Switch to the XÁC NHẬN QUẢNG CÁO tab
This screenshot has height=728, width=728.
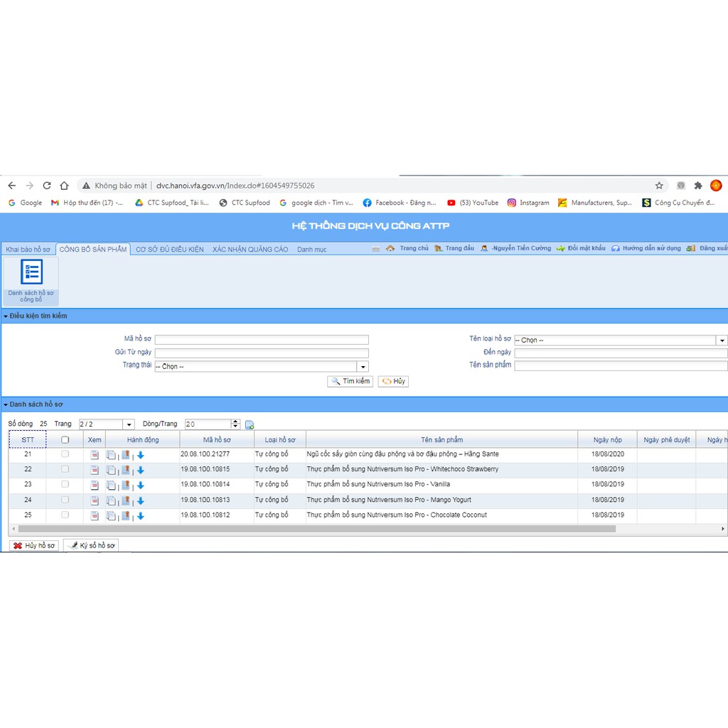click(x=250, y=250)
